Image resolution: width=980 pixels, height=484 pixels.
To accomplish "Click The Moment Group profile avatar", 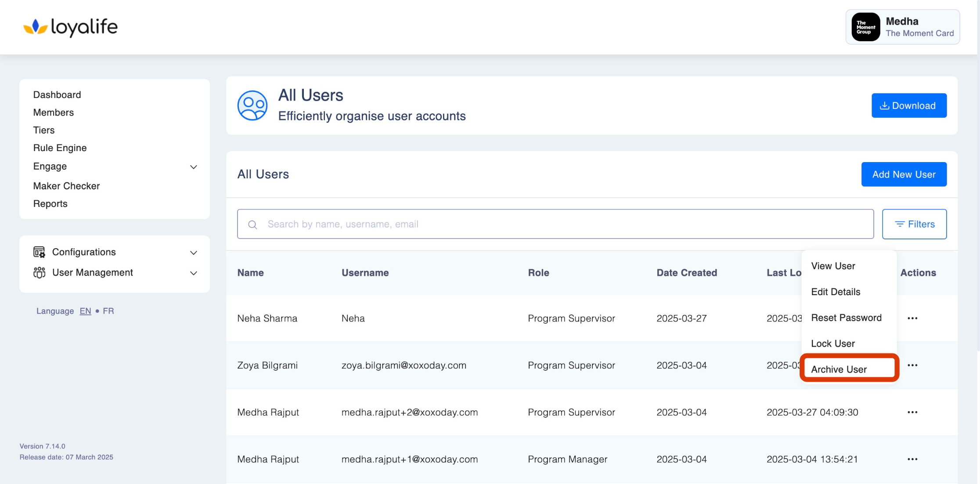I will point(865,27).
